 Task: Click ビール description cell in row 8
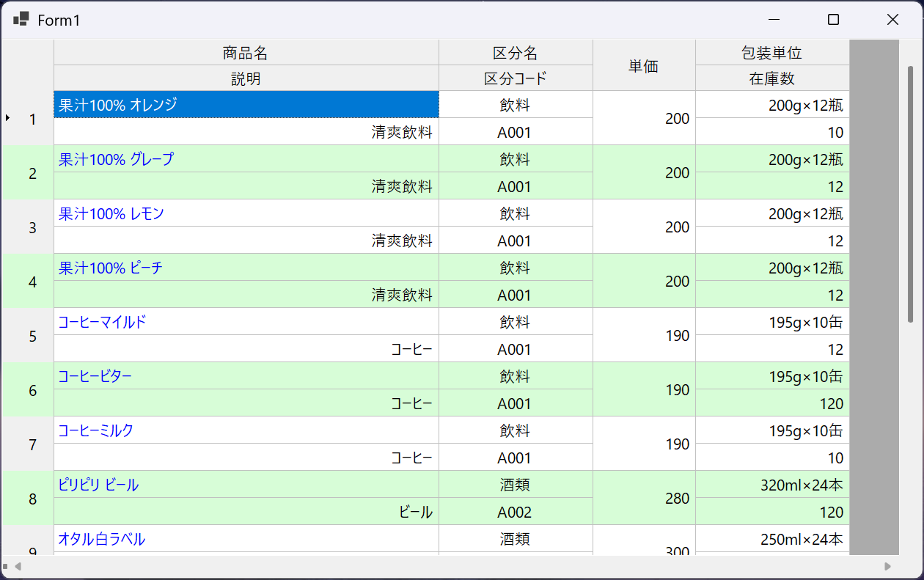pyautogui.click(x=246, y=512)
